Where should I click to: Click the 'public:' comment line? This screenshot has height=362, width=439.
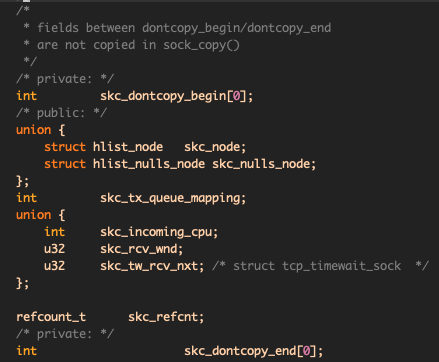(61, 113)
